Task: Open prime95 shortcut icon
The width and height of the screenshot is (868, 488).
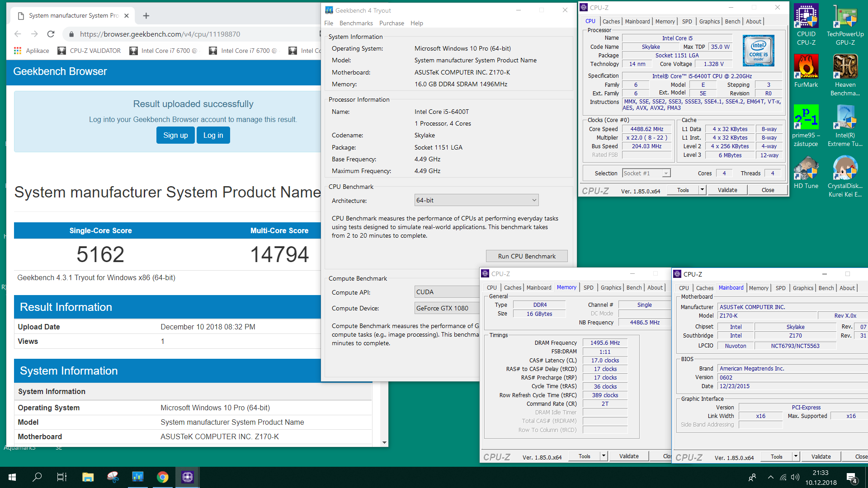Action: [806, 126]
